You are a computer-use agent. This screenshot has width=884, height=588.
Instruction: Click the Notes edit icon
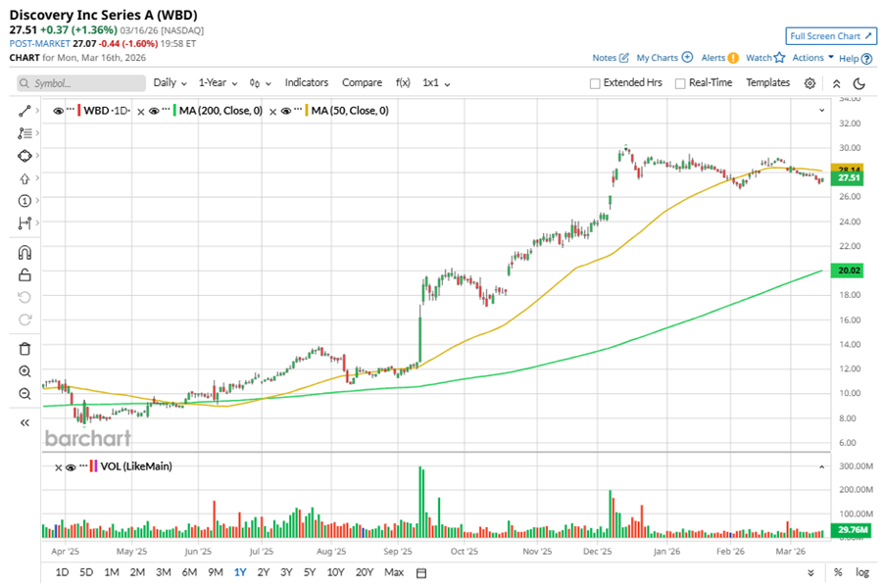pos(623,58)
